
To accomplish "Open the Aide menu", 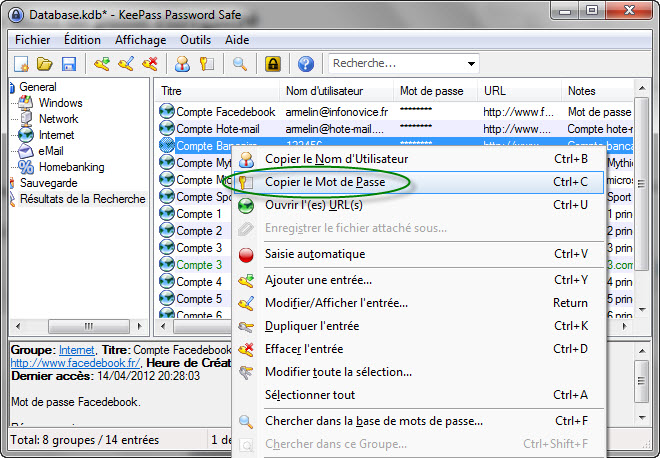I will coord(237,40).
